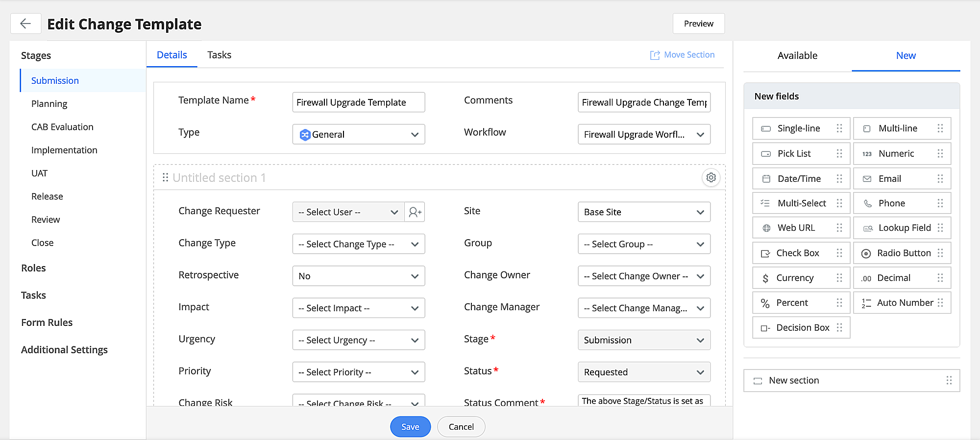Click the Template Name input field
Viewport: 980px width, 440px height.
tap(358, 102)
